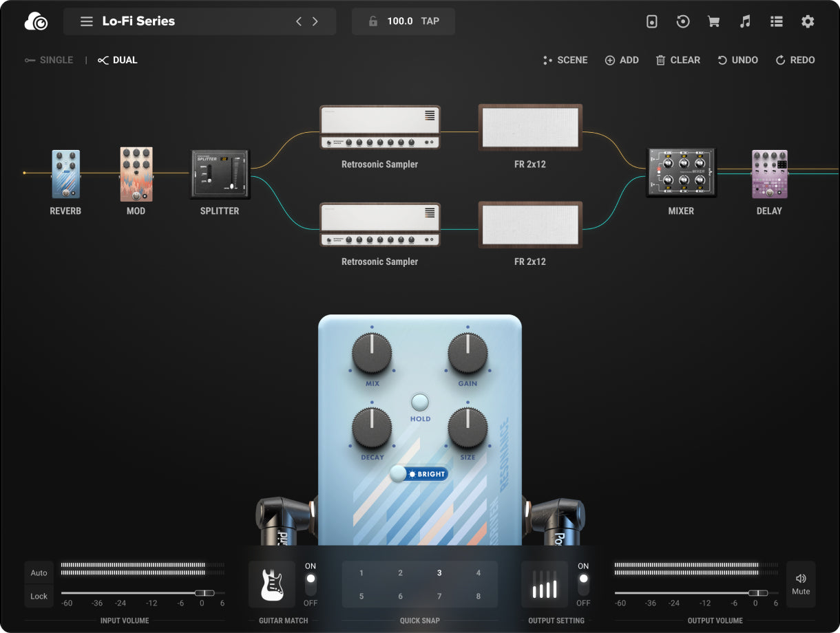Viewport: 840px width, 633px height.
Task: Toggle the BRIGHT switch on pedal
Action: (419, 474)
